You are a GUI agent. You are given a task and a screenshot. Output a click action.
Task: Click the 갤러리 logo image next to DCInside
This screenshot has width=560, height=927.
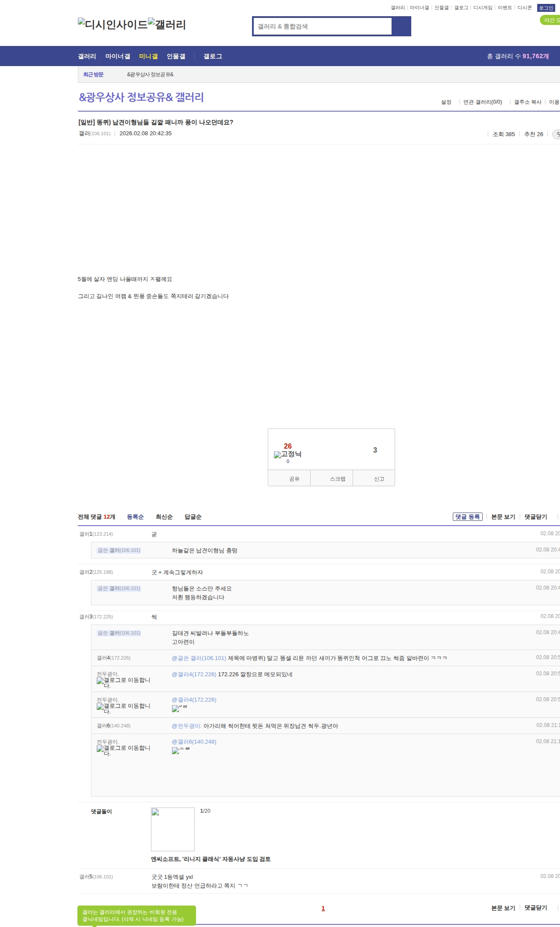[x=167, y=25]
